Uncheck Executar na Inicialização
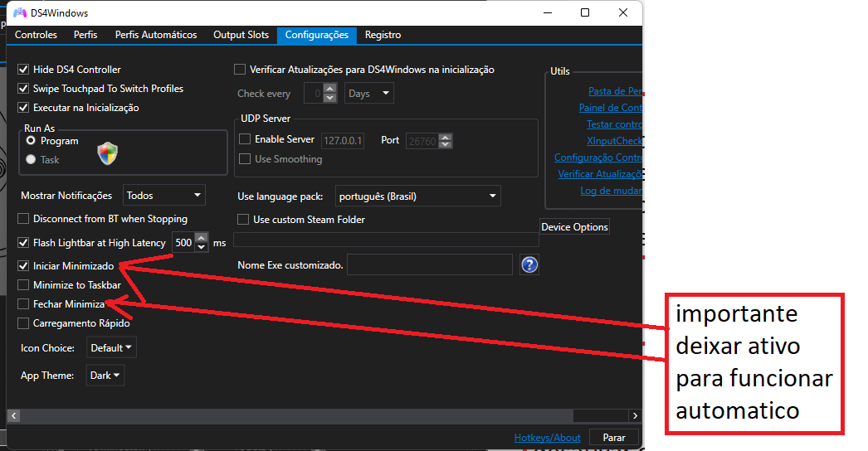The width and height of the screenshot is (868, 451). [23, 107]
